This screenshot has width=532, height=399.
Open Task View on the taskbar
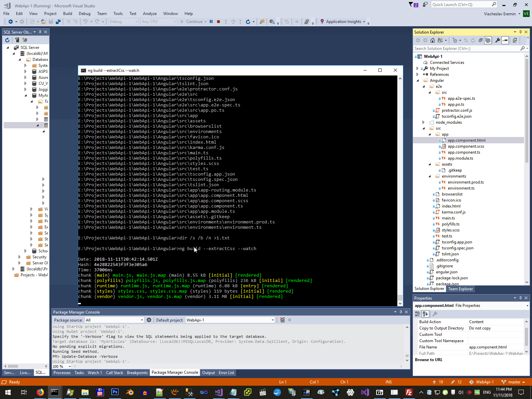(x=24, y=392)
